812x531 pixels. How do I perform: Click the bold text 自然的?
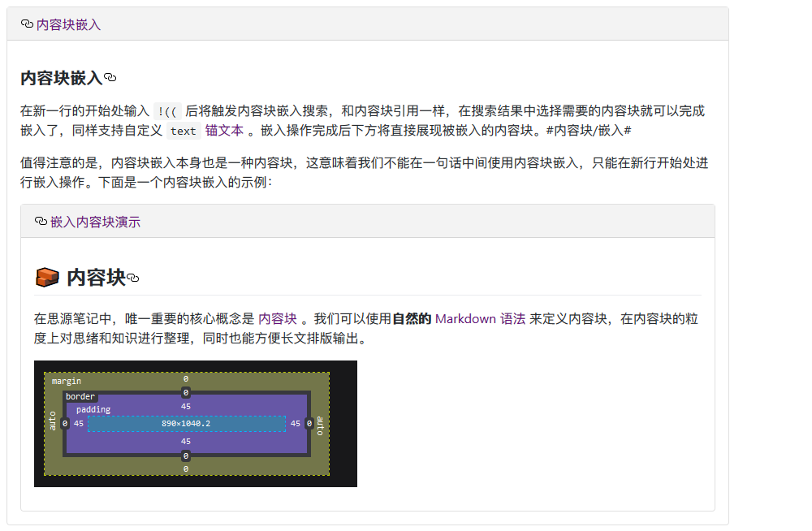(412, 318)
